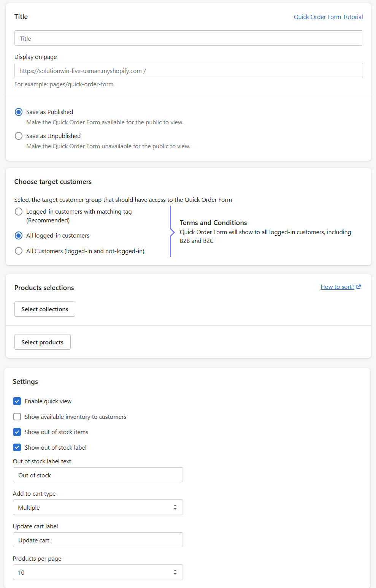Viewport: 376px width, 588px height.
Task: Check Show available inventory to customers
Action: (17, 417)
